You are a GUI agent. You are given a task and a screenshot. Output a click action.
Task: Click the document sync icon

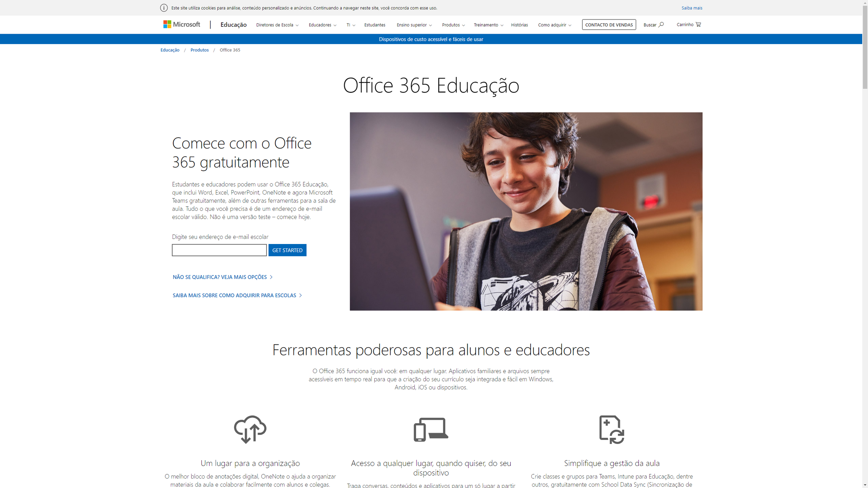(612, 429)
